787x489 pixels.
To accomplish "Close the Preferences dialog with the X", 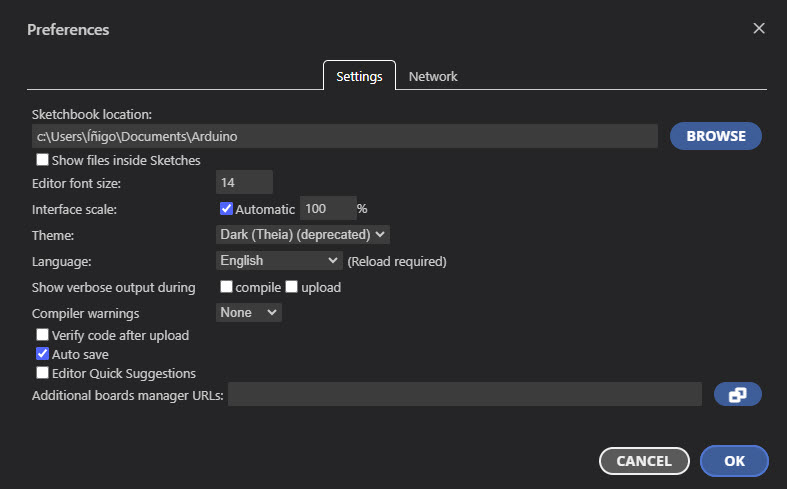I will point(759,29).
